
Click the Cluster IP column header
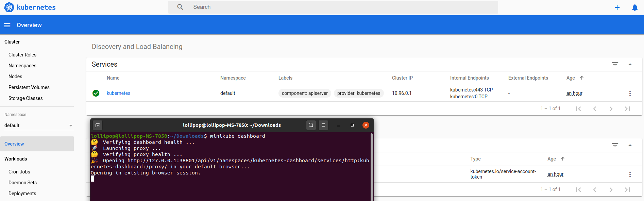tap(402, 78)
